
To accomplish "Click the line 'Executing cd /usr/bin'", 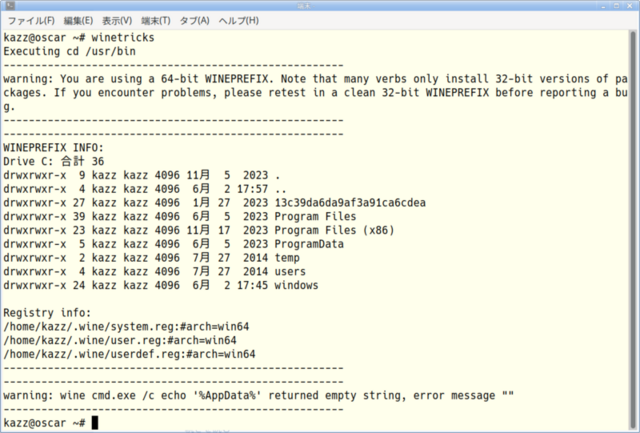I will pyautogui.click(x=69, y=51).
